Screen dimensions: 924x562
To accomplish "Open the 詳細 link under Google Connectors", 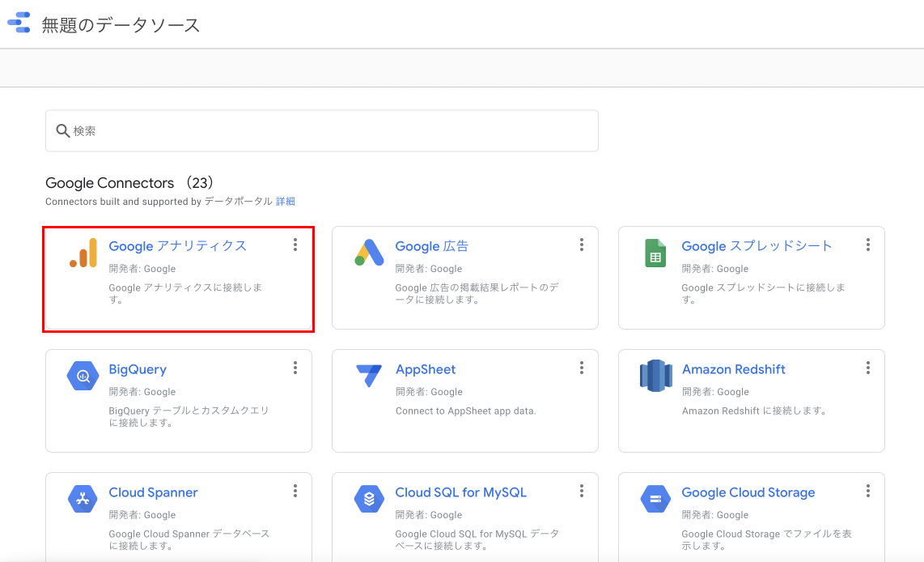I will tap(286, 201).
